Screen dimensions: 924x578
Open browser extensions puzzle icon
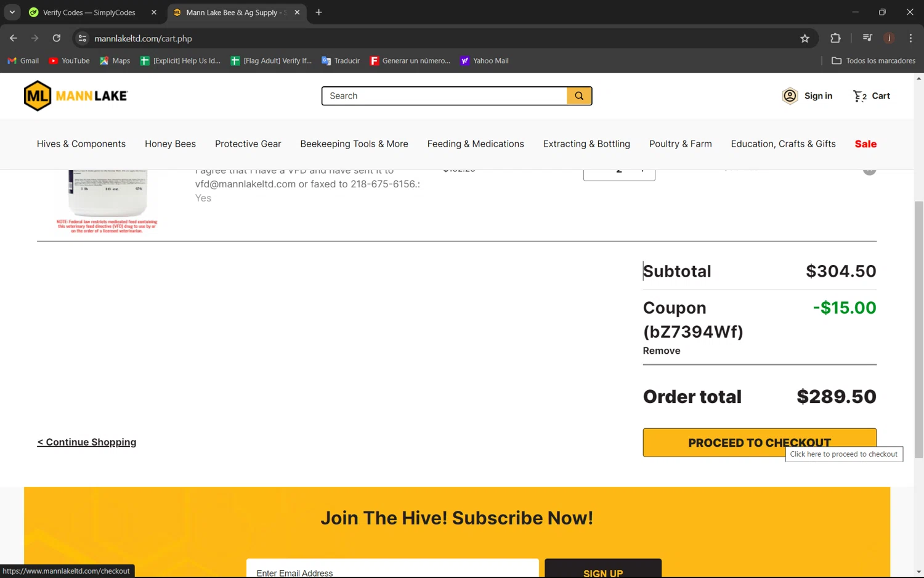835,38
